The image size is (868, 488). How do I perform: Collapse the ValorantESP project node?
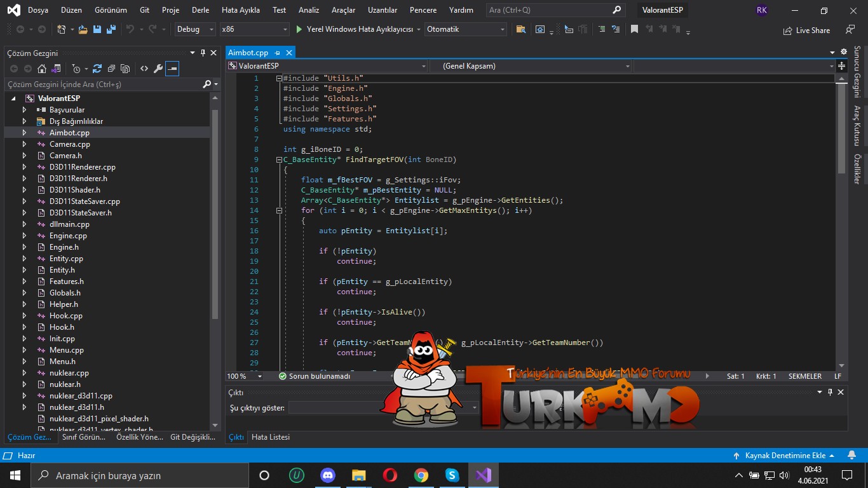[13, 98]
